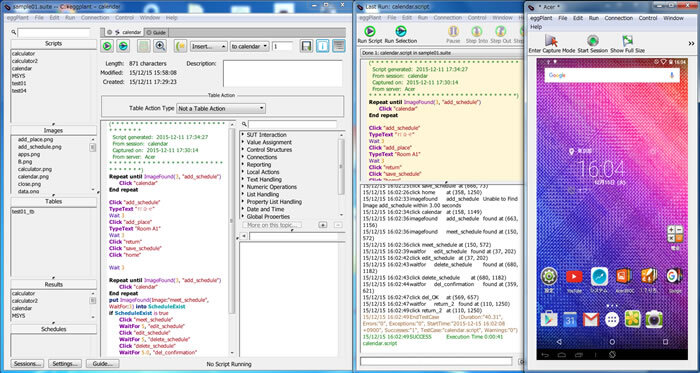Click Run Script in the Last Run window
The height and width of the screenshot is (373, 700).
click(370, 35)
